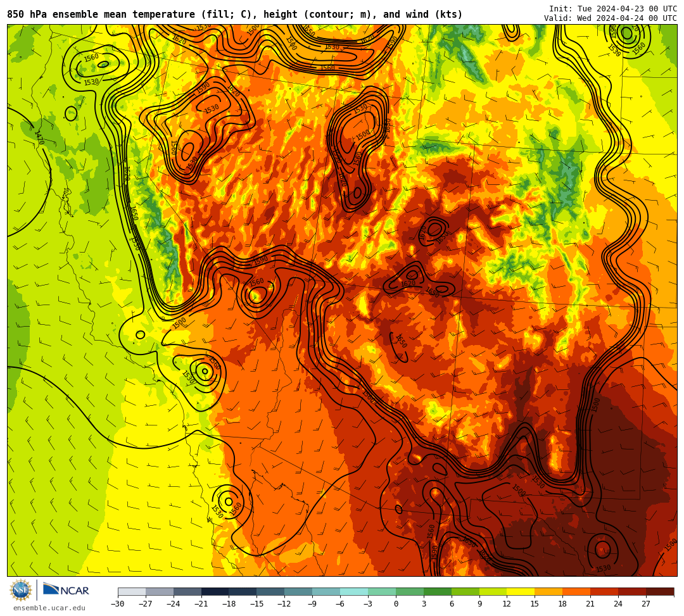Click the -6 to -3 light aqua swatch
The width and height of the screenshot is (684, 616).
click(354, 591)
